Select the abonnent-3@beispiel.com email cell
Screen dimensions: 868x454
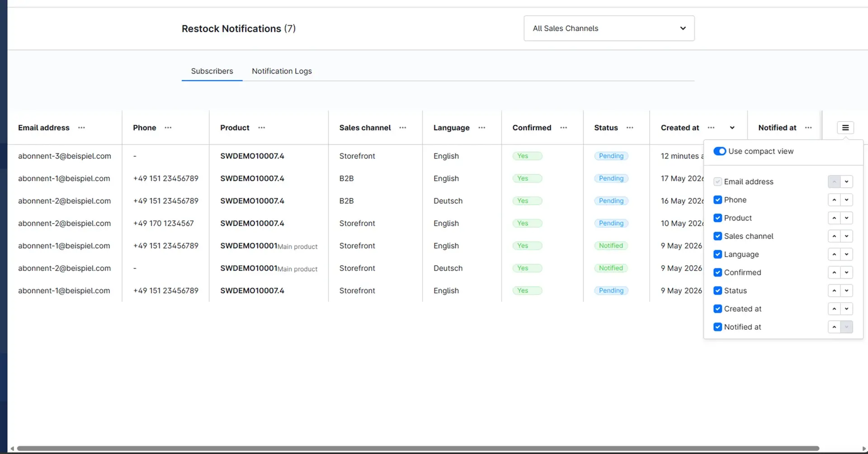(x=65, y=156)
